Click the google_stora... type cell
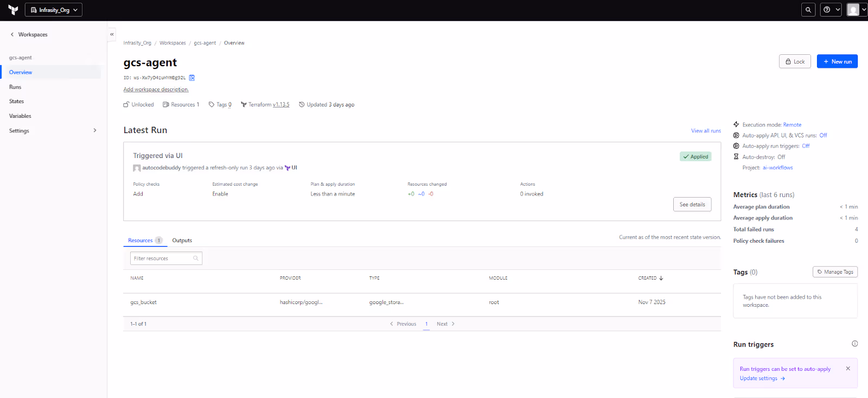 386,302
